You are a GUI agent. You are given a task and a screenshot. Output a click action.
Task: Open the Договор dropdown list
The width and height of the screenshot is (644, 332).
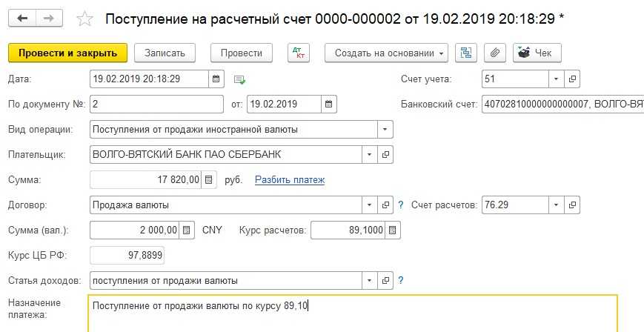(x=370, y=205)
